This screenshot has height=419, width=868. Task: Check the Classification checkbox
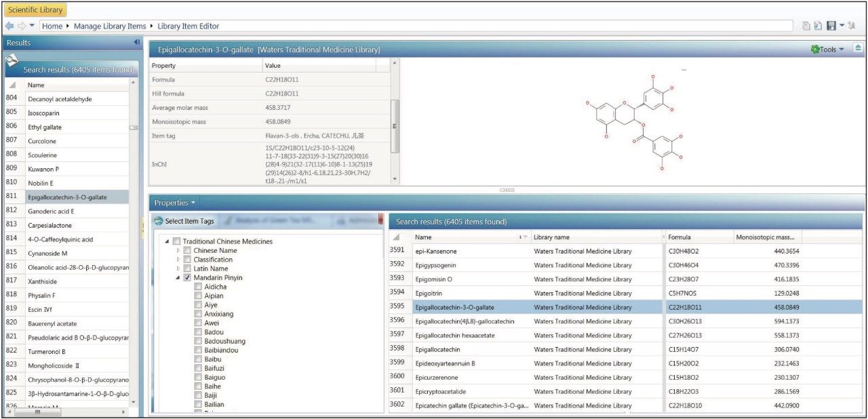(187, 260)
